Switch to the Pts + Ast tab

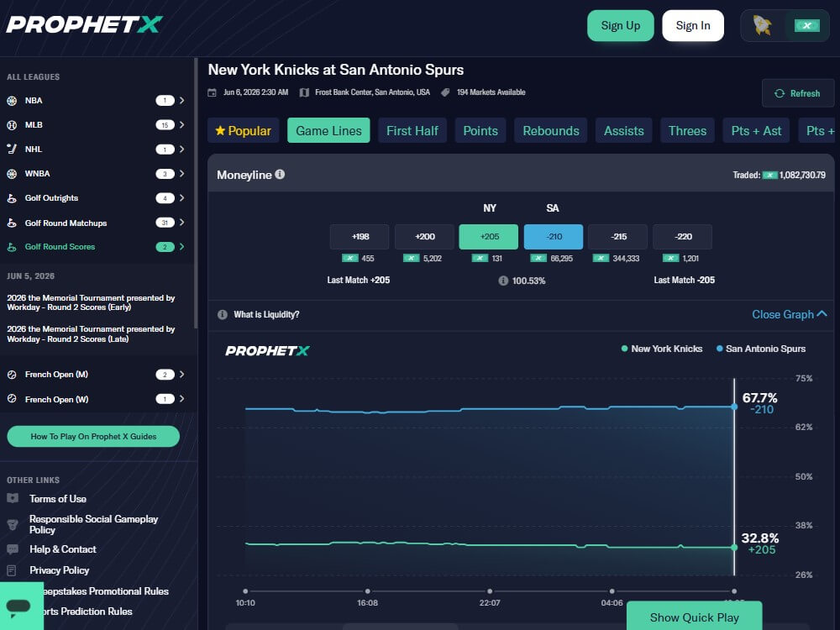click(x=756, y=131)
